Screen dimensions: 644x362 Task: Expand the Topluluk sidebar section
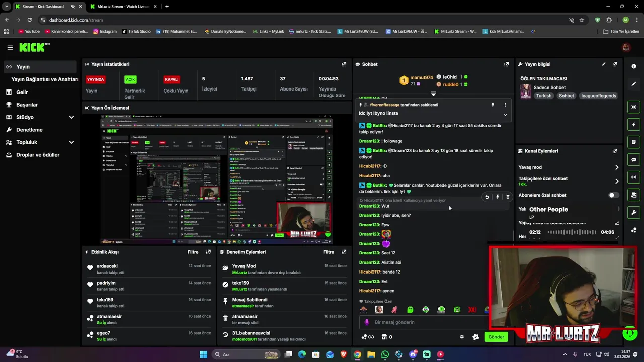click(71, 142)
